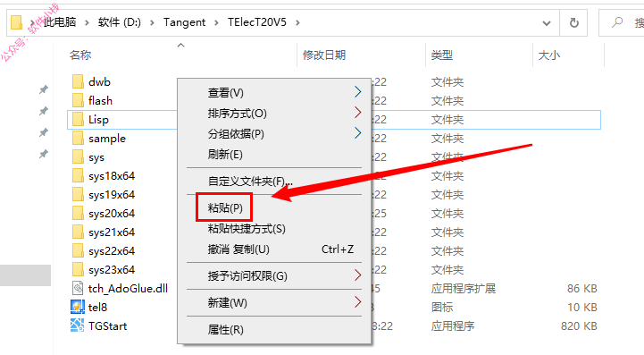Choose 粘贴快捷方式(S) option
Viewport: 644px width, 355px height.
(x=274, y=228)
